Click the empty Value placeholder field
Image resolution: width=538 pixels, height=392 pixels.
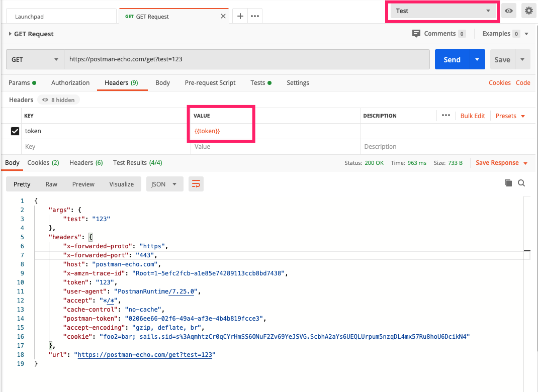[276, 147]
